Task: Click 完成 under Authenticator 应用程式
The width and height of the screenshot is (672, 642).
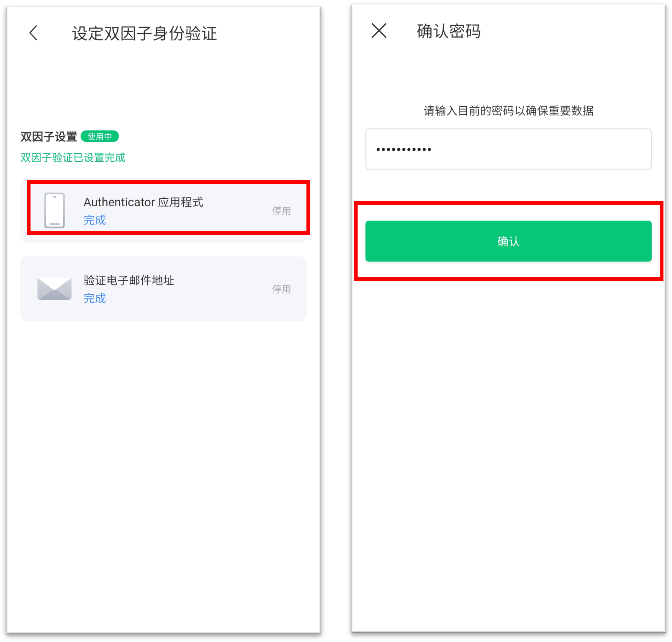Action: point(95,220)
